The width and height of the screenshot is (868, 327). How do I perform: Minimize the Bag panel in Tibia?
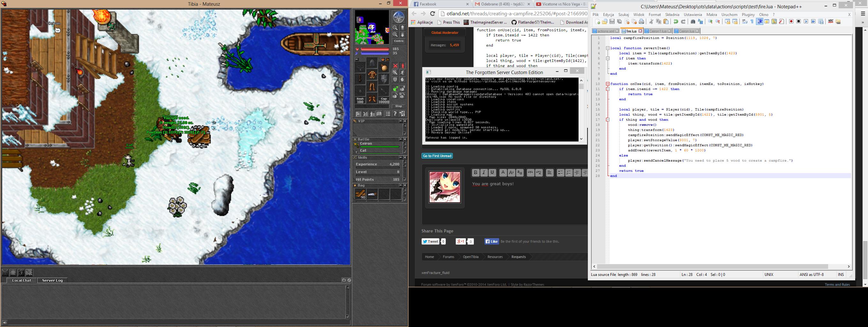[x=400, y=186]
